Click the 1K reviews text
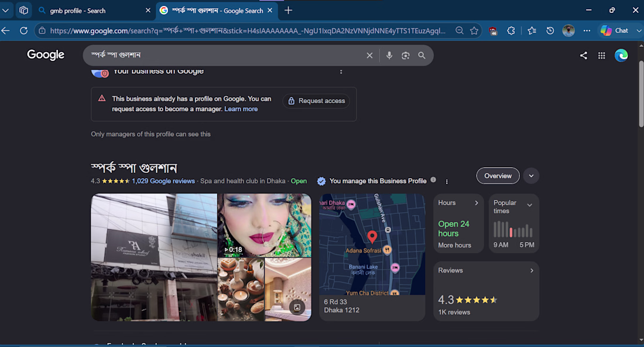The height and width of the screenshot is (347, 644). tap(454, 312)
